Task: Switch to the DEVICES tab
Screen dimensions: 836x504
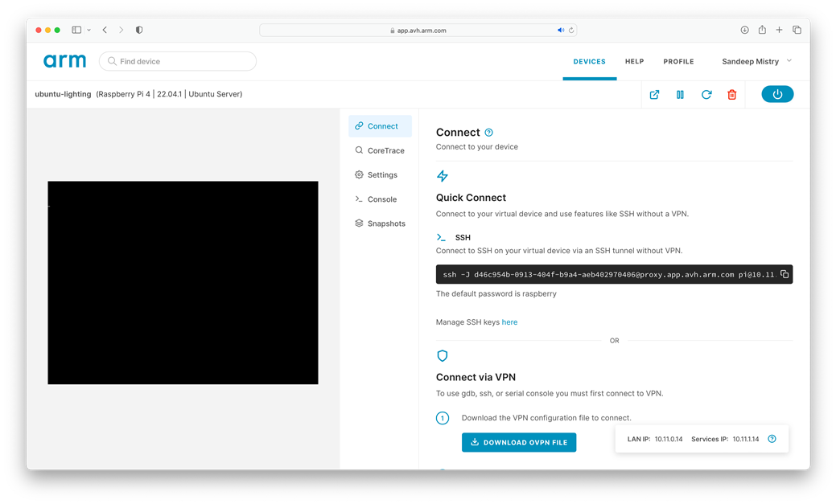Action: click(x=589, y=62)
